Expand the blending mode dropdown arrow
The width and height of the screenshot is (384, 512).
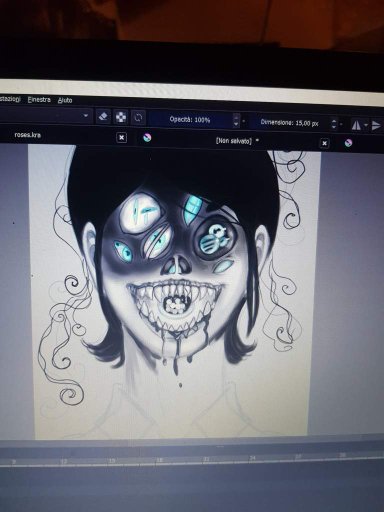point(86,116)
